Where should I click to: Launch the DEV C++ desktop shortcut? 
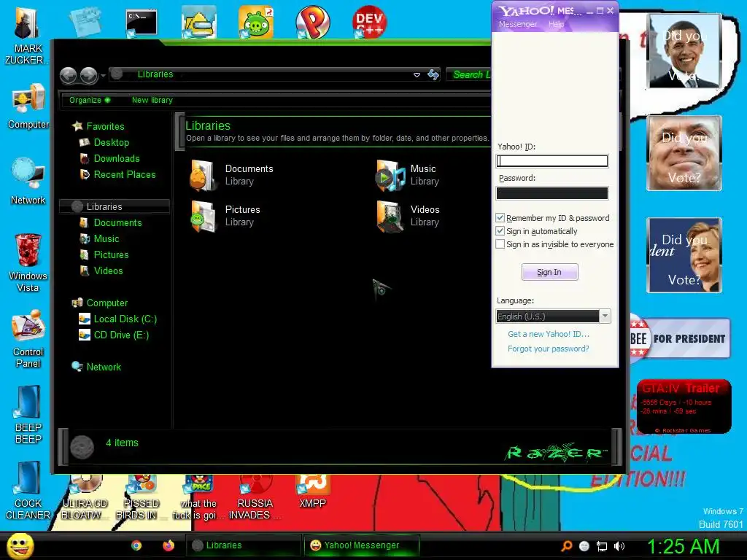click(x=369, y=22)
